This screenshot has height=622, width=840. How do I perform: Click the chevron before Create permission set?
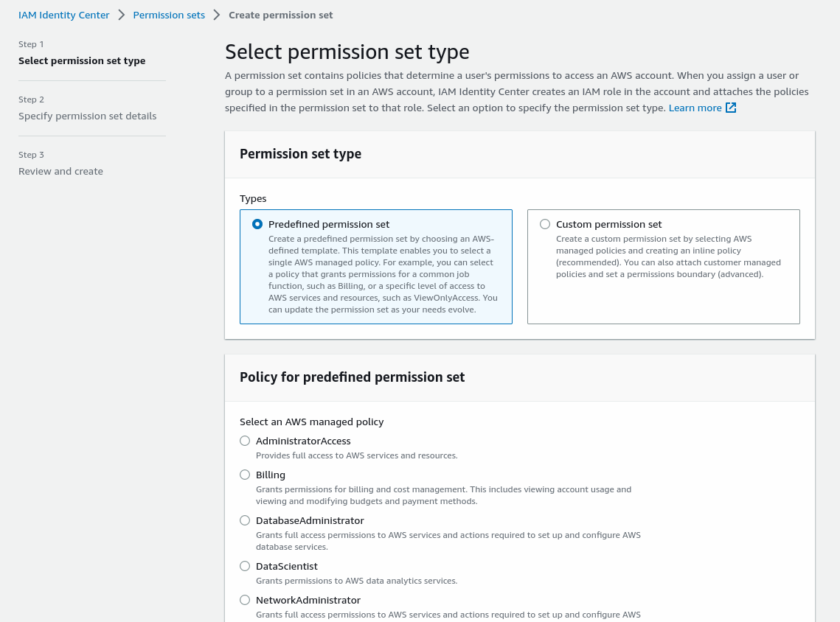pos(217,15)
